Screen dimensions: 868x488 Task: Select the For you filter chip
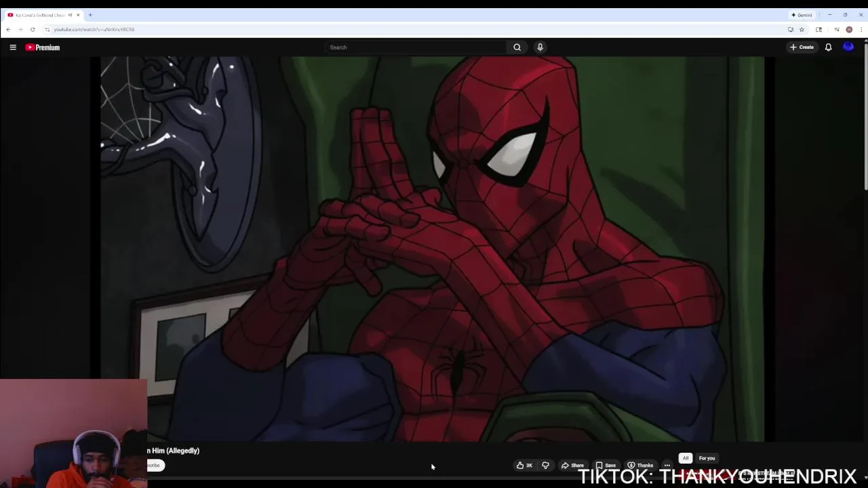coord(707,458)
